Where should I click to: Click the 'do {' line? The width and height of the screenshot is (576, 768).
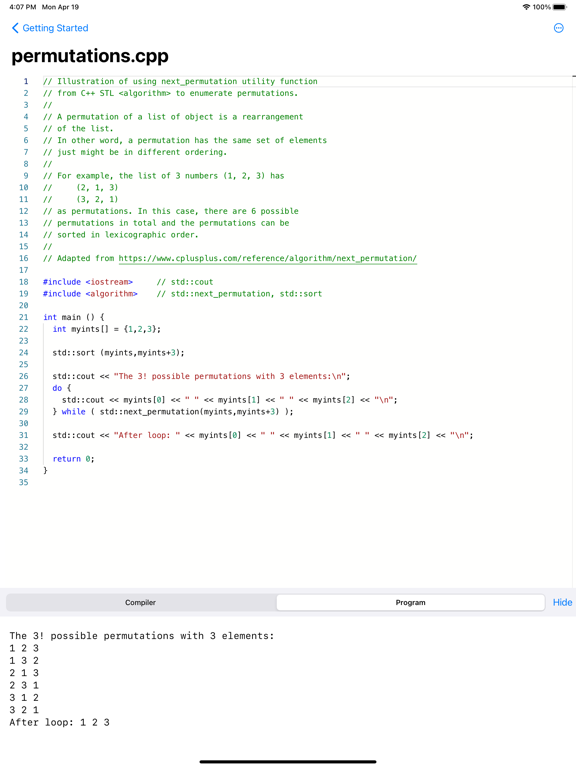point(62,388)
